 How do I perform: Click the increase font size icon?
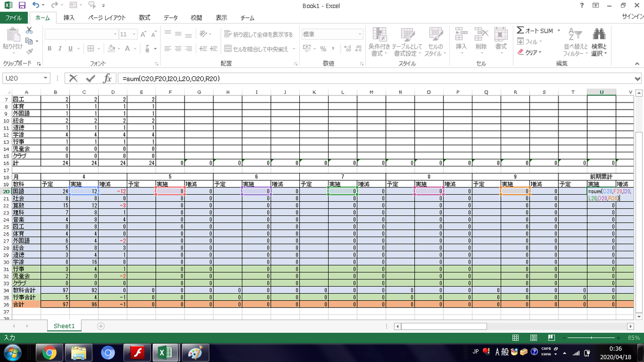point(143,35)
